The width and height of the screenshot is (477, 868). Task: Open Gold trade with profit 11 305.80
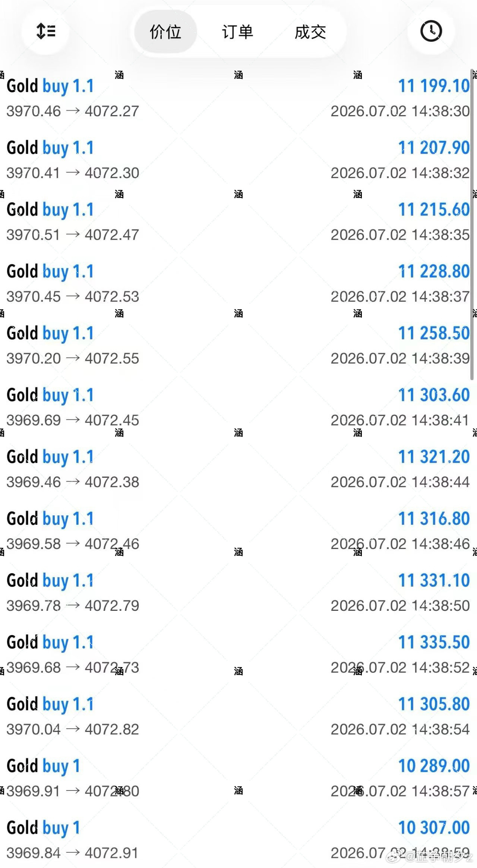coord(238,717)
